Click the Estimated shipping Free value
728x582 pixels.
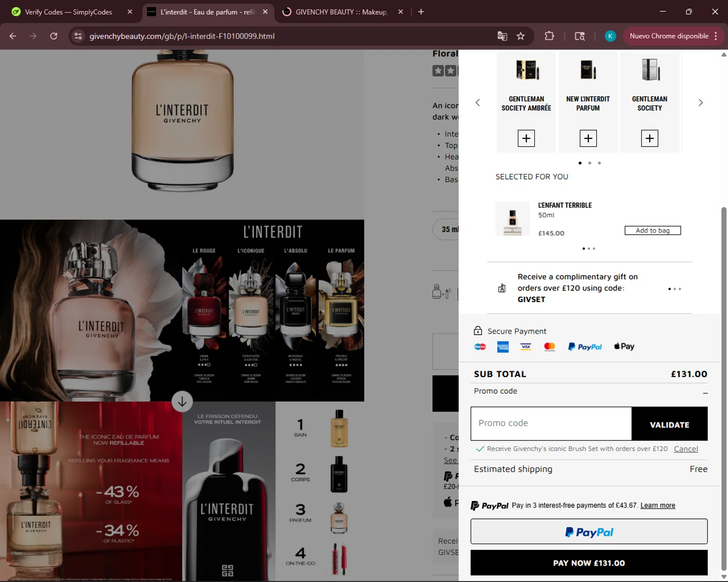click(x=698, y=469)
